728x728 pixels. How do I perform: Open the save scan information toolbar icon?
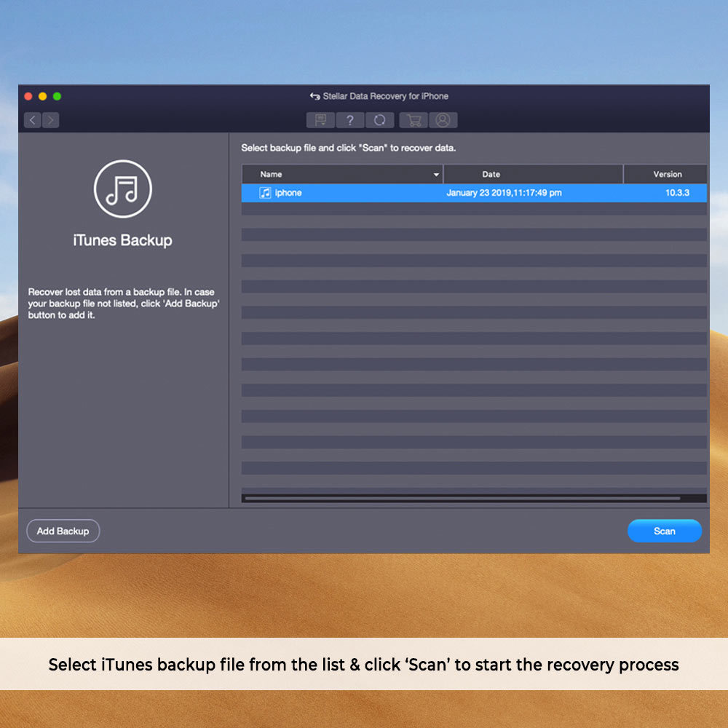(320, 120)
